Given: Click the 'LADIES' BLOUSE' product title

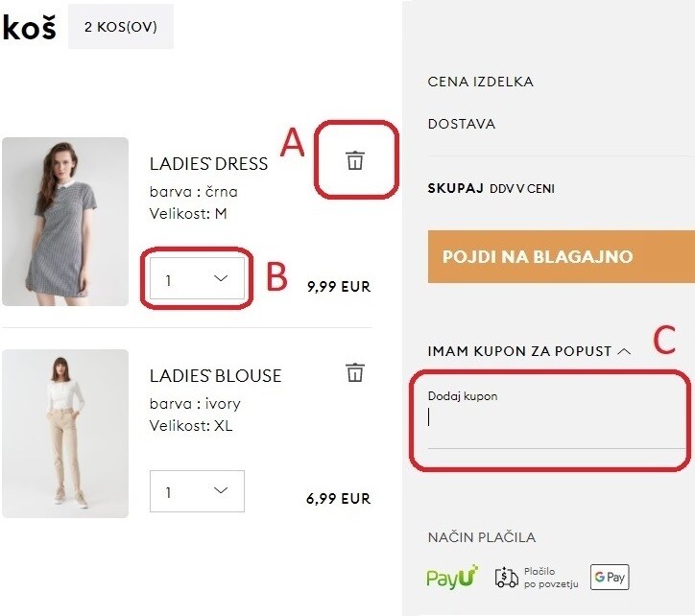Looking at the screenshot, I should (x=215, y=375).
